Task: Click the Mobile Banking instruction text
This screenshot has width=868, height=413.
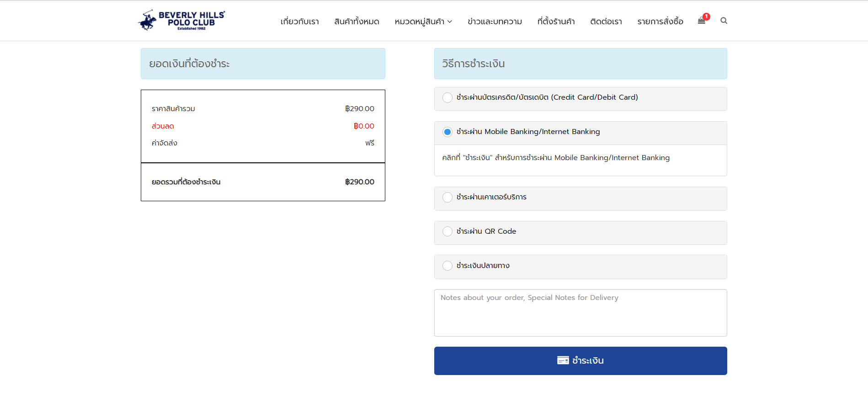Action: coord(556,158)
